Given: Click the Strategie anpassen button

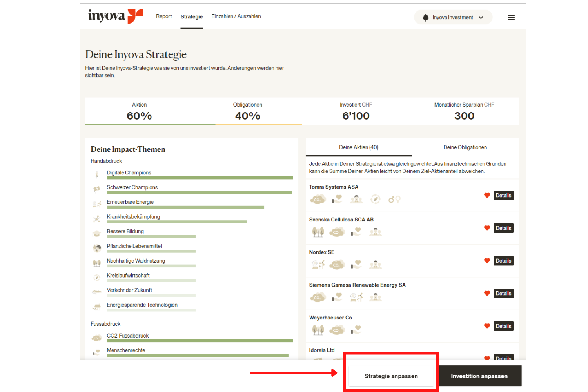Looking at the screenshot, I should click(x=391, y=376).
